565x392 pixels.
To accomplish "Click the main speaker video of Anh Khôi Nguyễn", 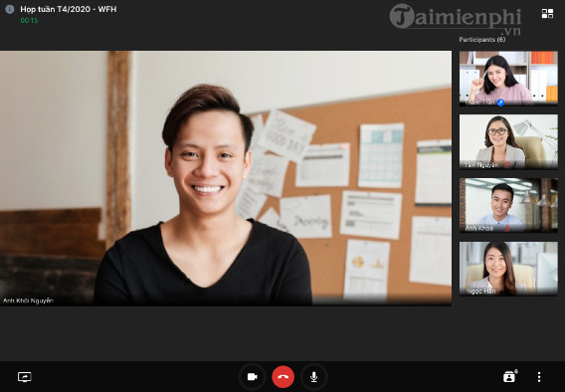I will click(x=226, y=178).
